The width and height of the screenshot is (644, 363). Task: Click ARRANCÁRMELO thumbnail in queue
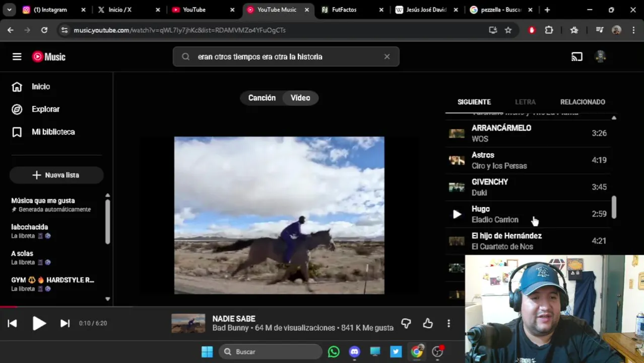coord(457,133)
